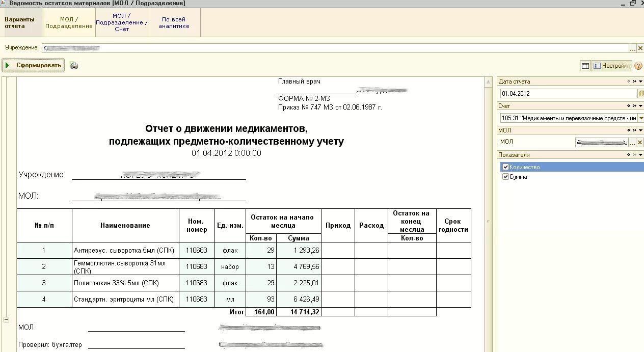
Task: Click МОЛ section left double-arrow
Action: (629, 130)
